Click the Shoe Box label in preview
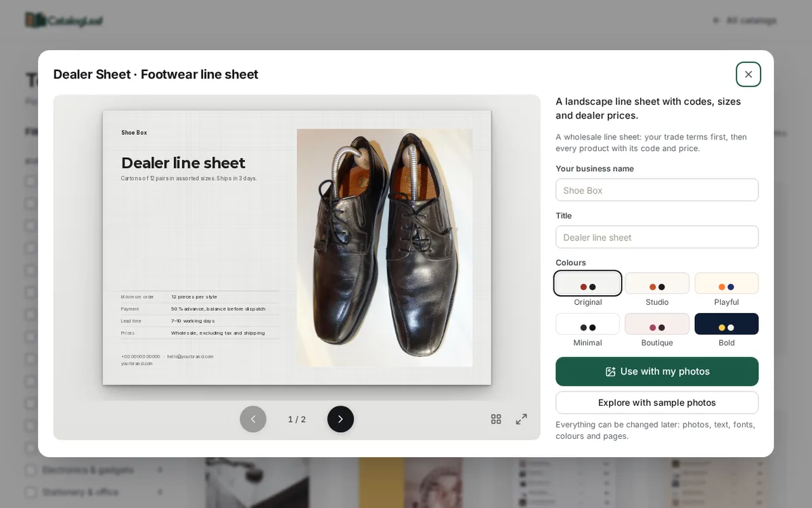This screenshot has height=508, width=812. pos(134,133)
